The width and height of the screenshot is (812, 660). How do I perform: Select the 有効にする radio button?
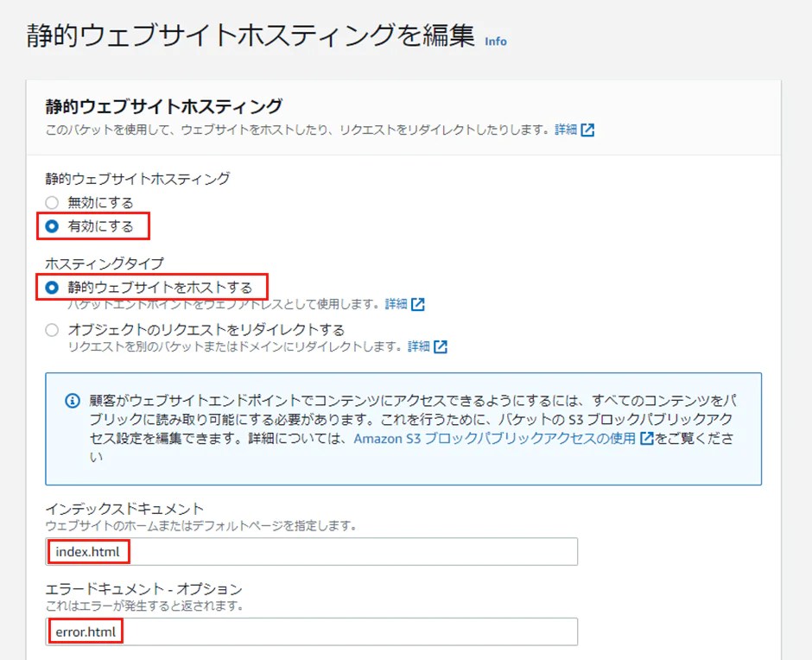(x=51, y=225)
